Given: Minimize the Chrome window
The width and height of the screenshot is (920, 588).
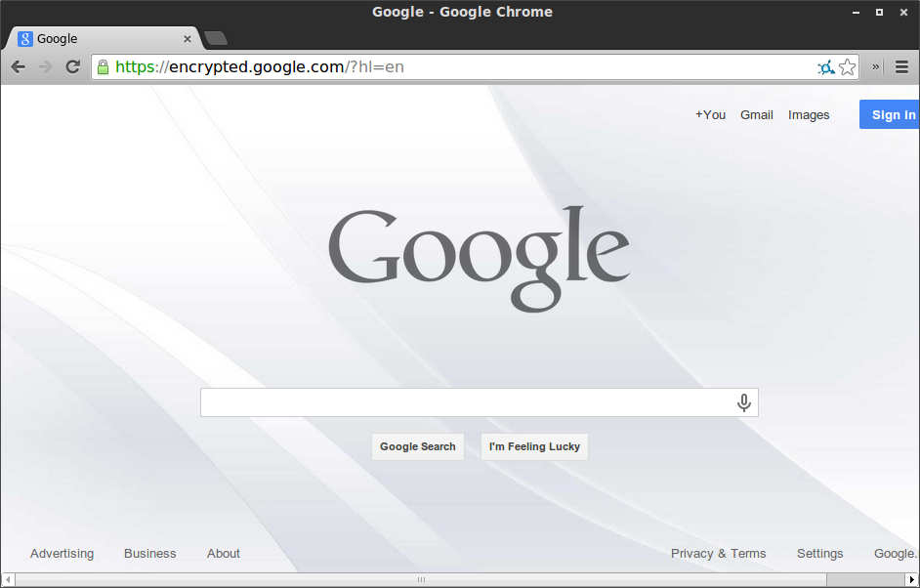Looking at the screenshot, I should 857,13.
